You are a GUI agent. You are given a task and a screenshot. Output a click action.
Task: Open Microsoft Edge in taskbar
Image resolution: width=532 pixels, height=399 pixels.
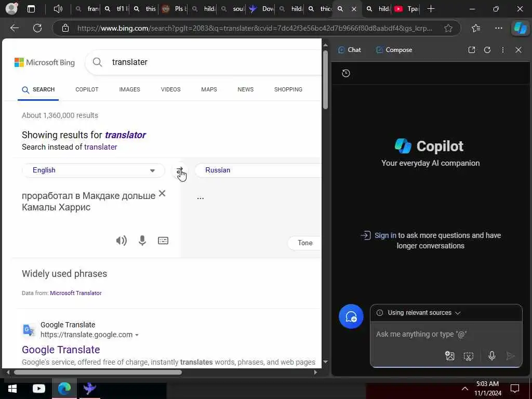[x=64, y=389]
